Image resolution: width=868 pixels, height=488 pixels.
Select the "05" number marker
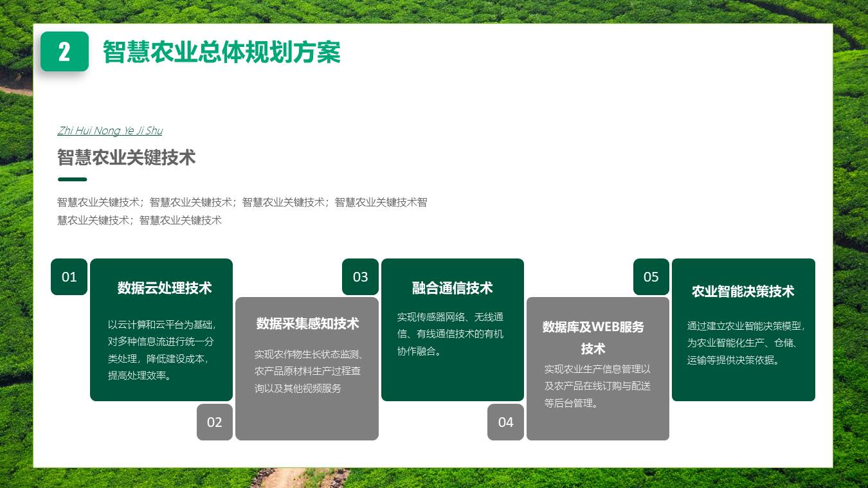(x=651, y=276)
